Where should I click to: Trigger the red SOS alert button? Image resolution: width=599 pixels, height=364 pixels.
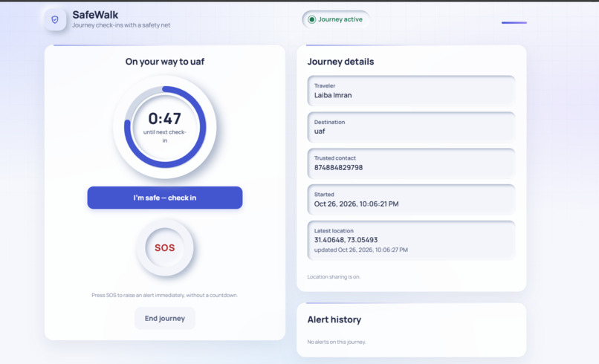tap(165, 247)
